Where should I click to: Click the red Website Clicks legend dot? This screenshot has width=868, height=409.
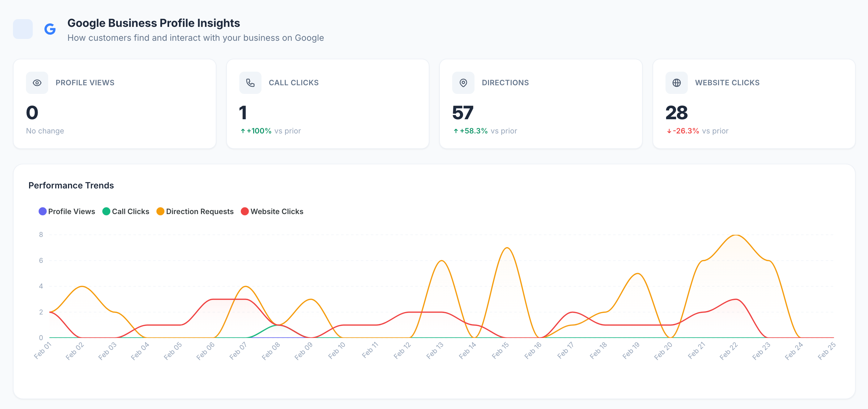click(x=245, y=211)
